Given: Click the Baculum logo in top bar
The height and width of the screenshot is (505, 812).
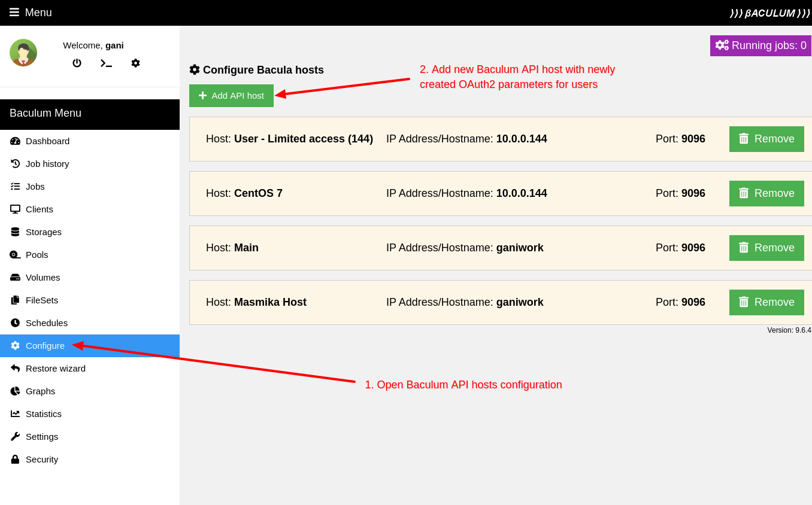Looking at the screenshot, I should (770, 13).
